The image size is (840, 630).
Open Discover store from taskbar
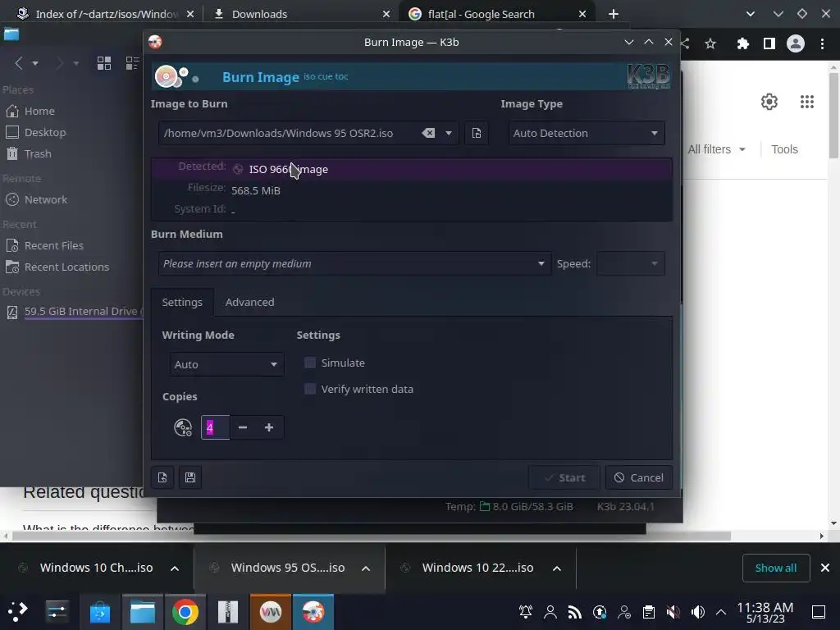pos(99,612)
